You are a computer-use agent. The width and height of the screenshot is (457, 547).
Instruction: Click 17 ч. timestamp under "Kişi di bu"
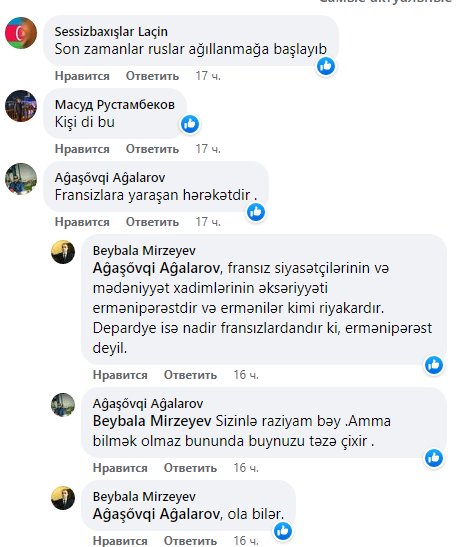click(208, 149)
